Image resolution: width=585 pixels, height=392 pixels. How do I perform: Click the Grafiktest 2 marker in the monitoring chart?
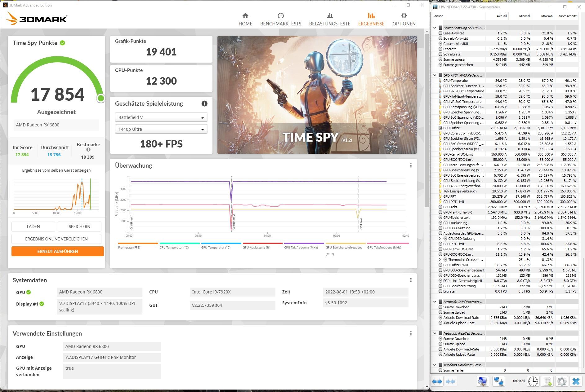tap(234, 222)
